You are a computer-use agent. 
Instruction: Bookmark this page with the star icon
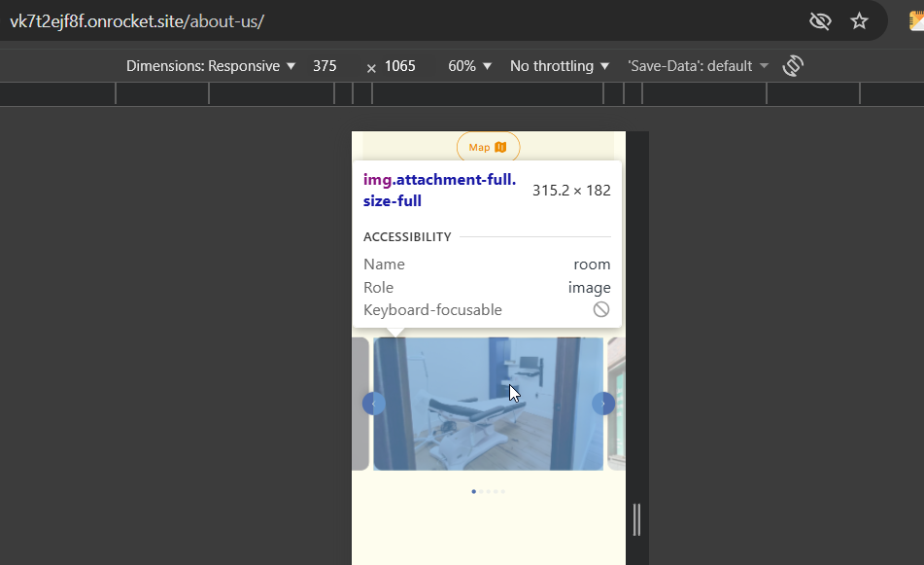coord(859,21)
